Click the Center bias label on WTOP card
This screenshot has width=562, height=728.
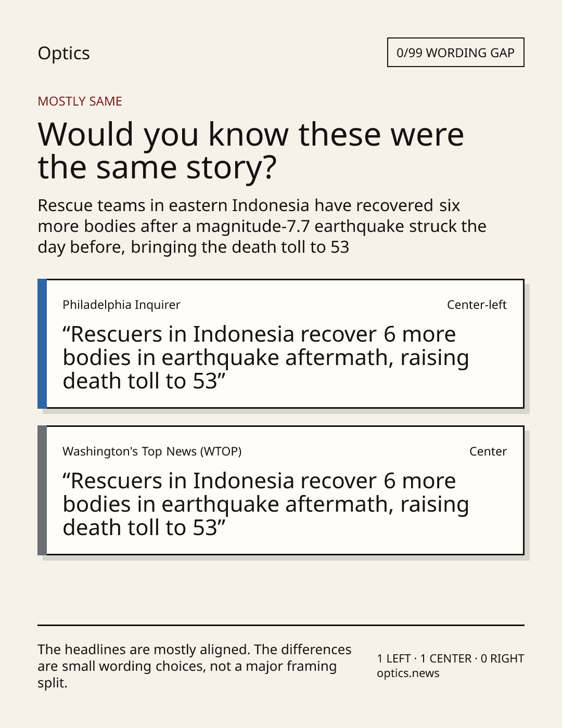(488, 451)
